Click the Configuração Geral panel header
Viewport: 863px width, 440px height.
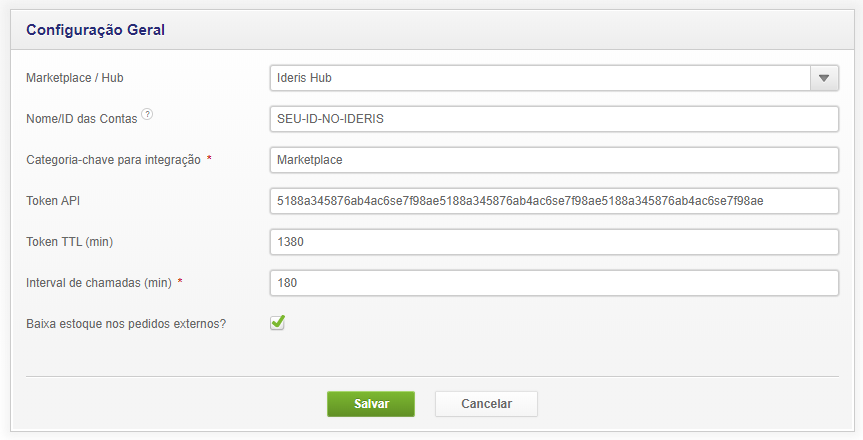tap(96, 30)
